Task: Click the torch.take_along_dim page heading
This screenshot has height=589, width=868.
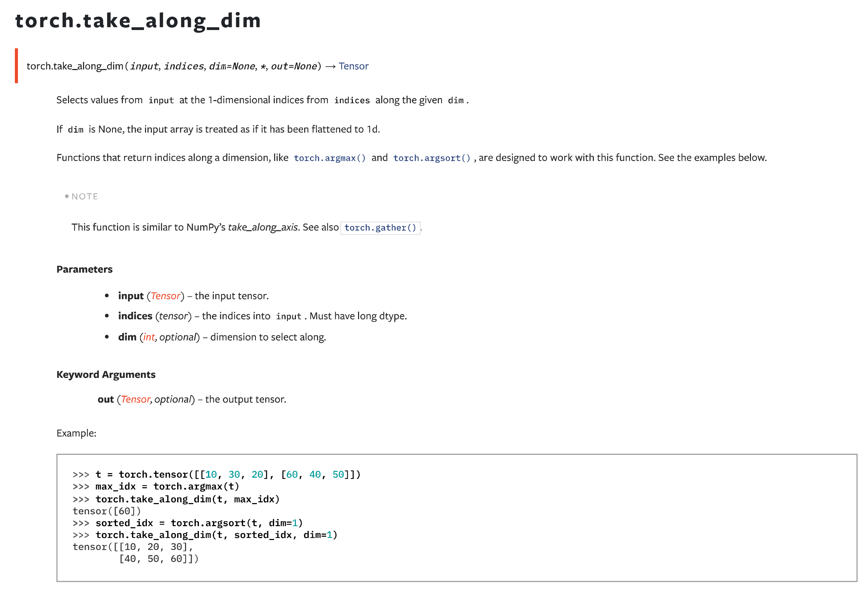Action: pos(137,20)
